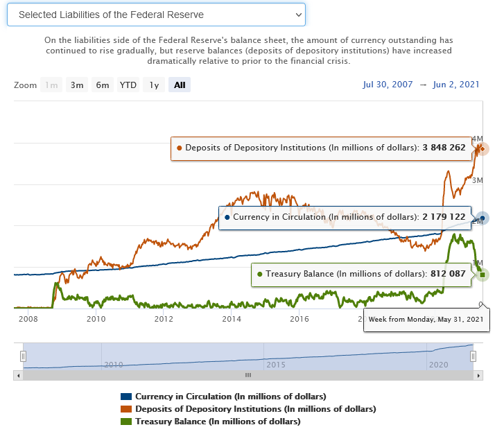The height and width of the screenshot is (434, 504).
Task: Toggle Deposits of Depository Institutions legend series
Action: (x=248, y=409)
